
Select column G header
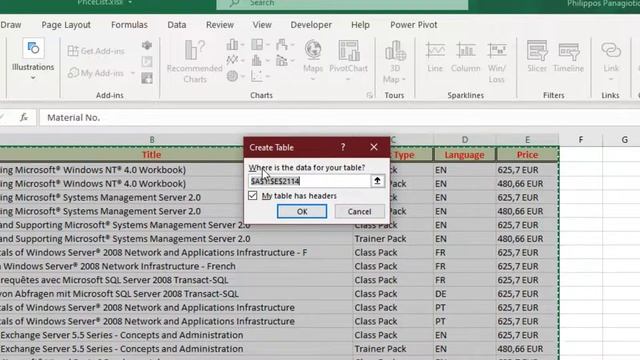(624, 140)
